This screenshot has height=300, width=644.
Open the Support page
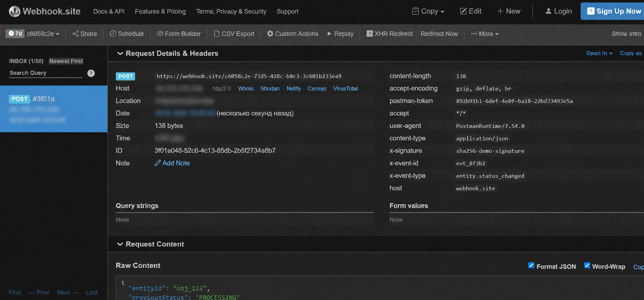pos(288,12)
